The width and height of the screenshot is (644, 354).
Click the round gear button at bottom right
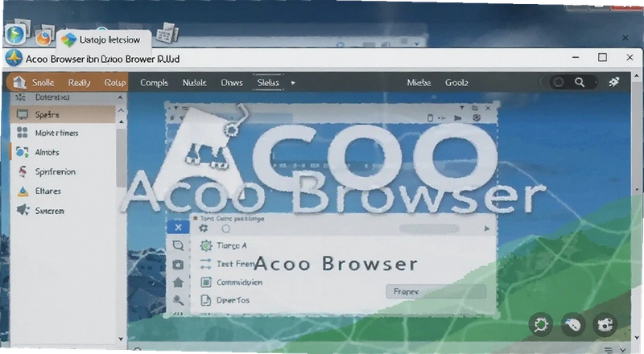541,325
